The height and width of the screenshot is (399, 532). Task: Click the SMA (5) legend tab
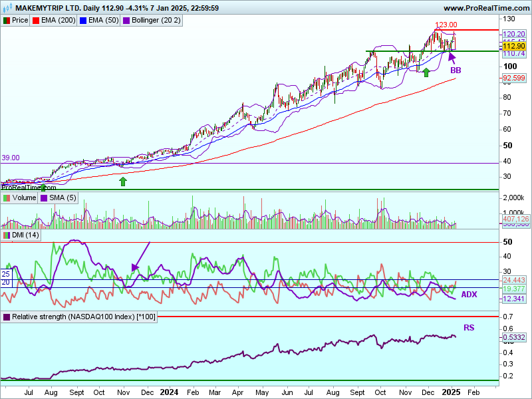[x=59, y=198]
